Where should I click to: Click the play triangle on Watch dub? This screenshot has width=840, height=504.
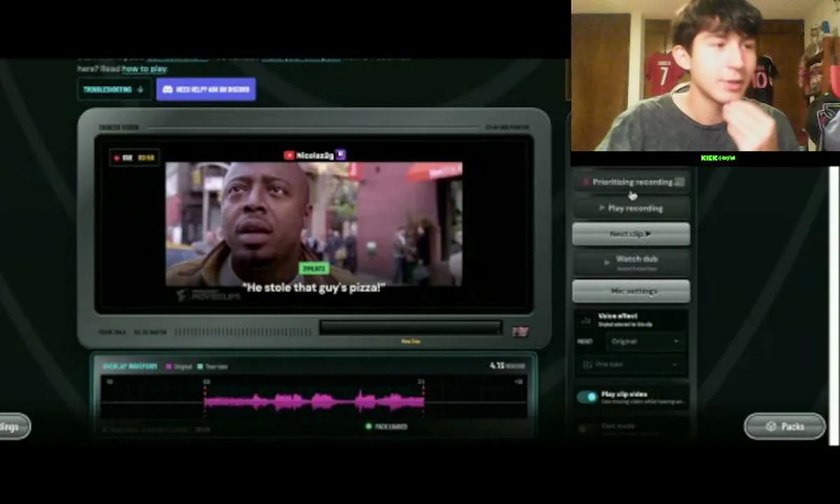pos(606,262)
